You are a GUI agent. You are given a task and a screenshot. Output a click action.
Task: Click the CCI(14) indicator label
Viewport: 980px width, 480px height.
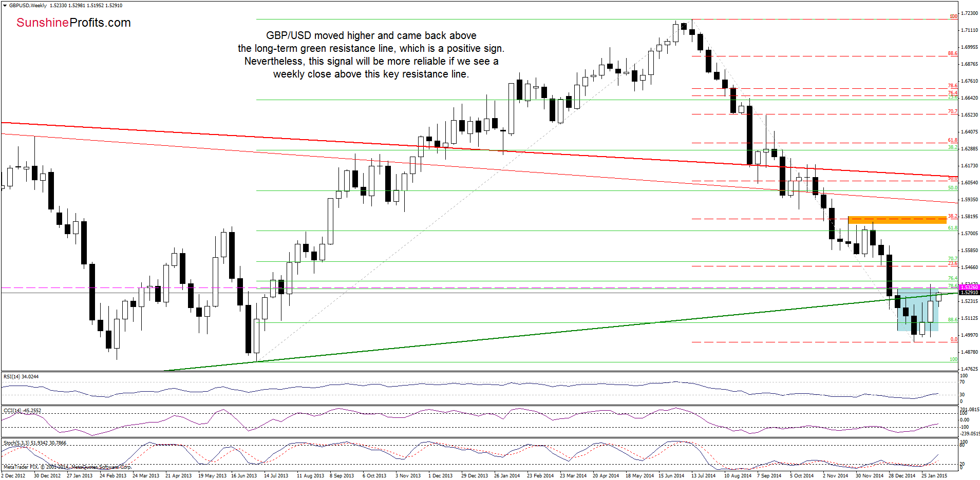[23, 411]
